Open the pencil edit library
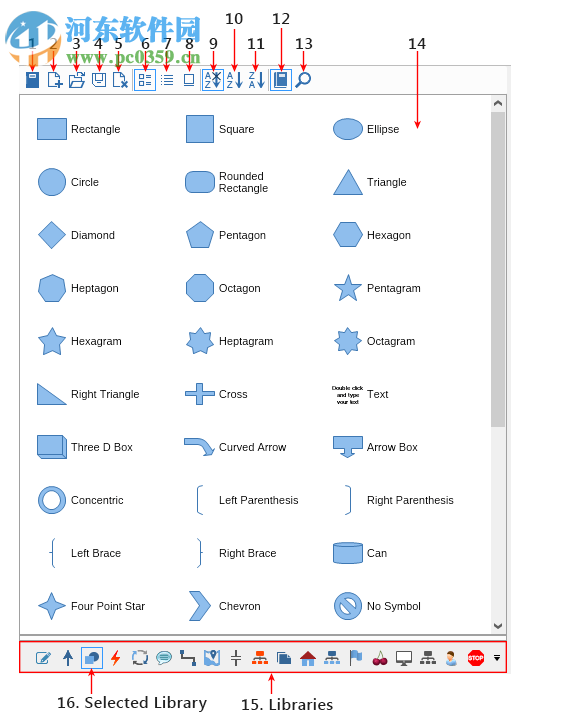This screenshot has height=726, width=567. tap(43, 657)
